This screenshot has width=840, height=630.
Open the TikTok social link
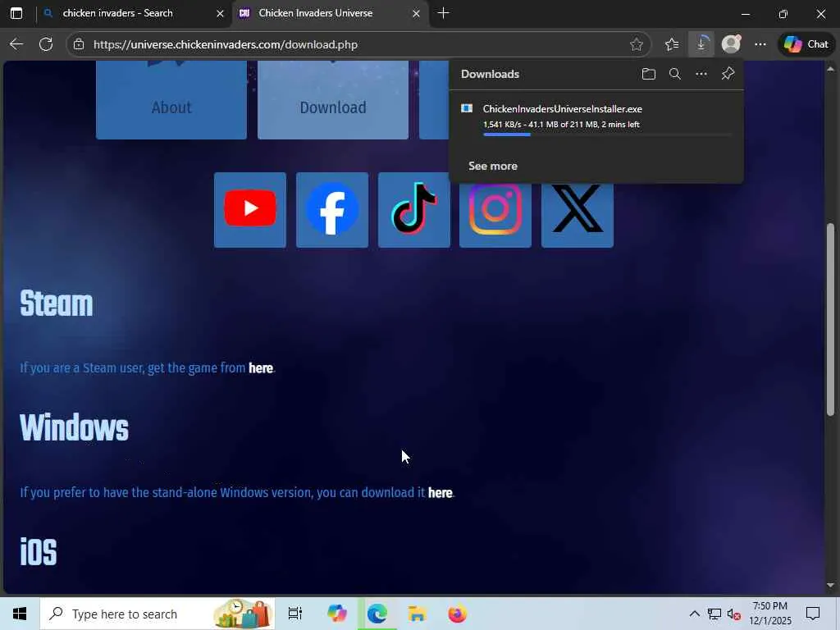point(414,210)
